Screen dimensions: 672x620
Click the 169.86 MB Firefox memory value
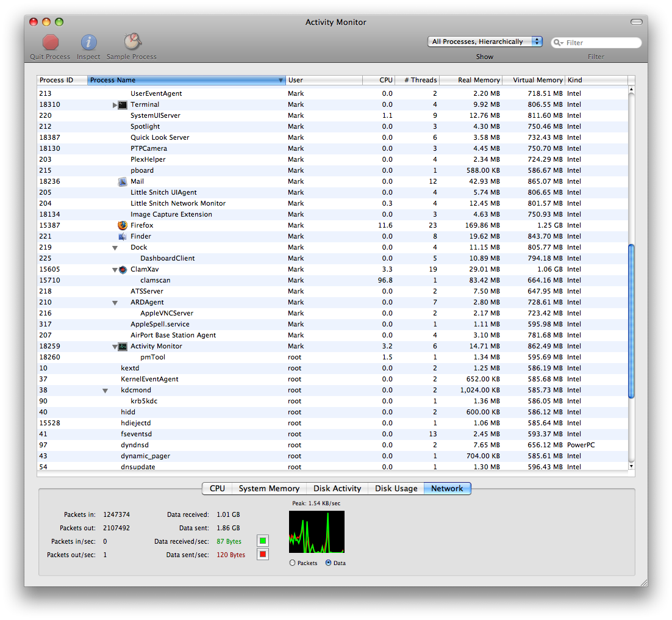482,226
